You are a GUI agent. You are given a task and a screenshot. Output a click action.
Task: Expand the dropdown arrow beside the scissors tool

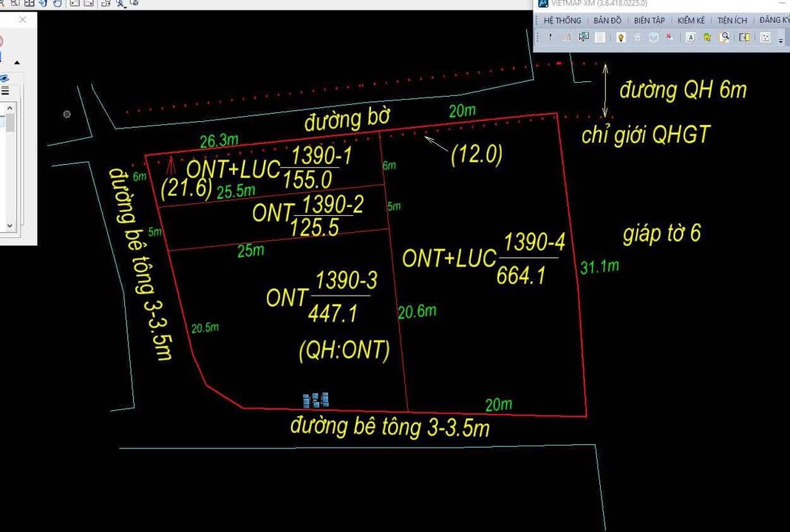pyautogui.click(x=126, y=8)
